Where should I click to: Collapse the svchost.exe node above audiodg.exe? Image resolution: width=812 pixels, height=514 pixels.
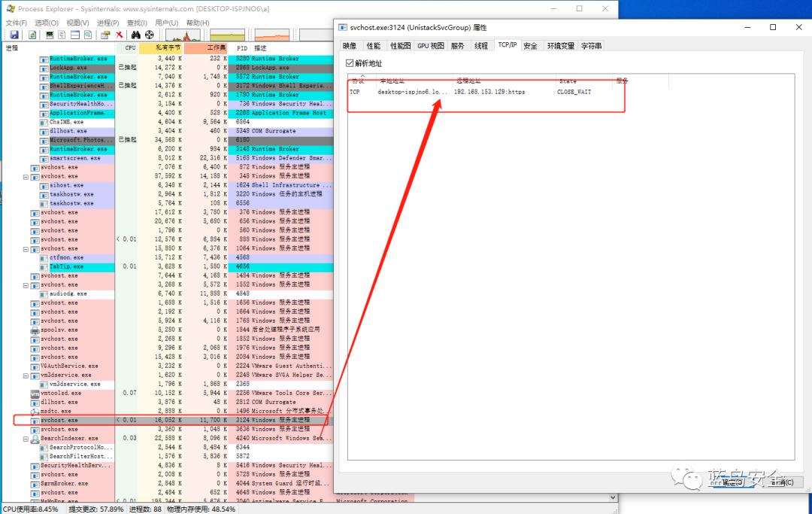[x=26, y=285]
